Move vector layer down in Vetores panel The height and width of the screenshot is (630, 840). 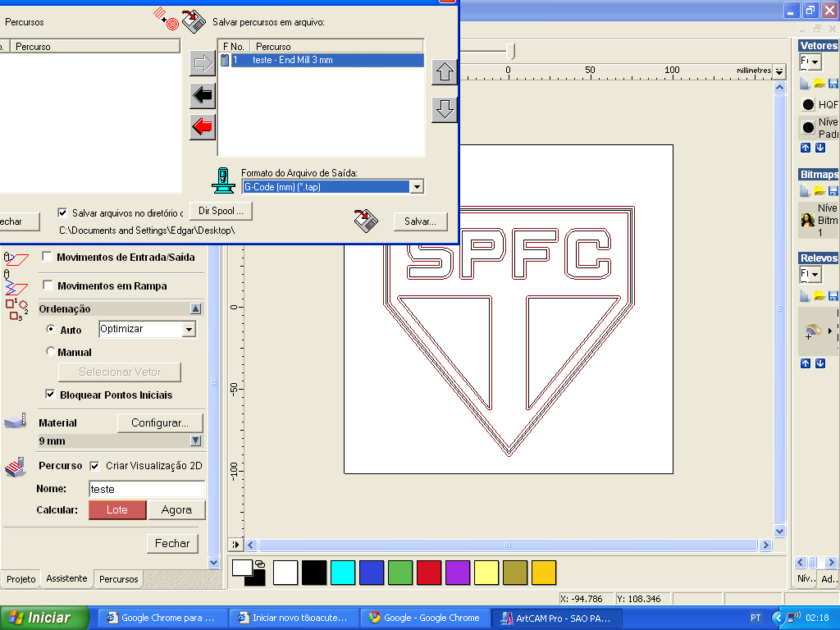(x=820, y=148)
